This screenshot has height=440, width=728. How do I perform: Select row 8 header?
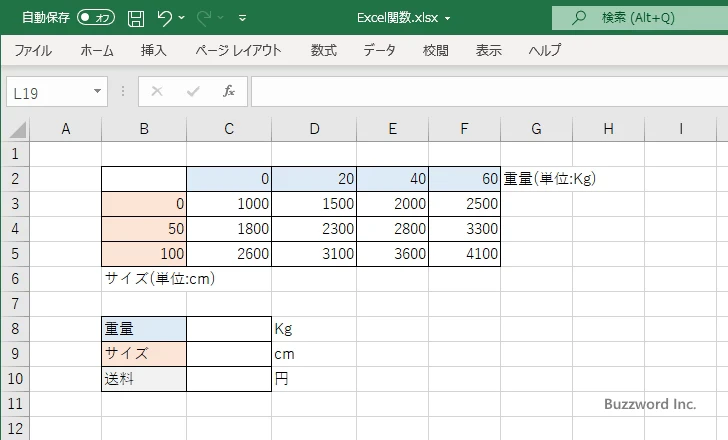15,329
